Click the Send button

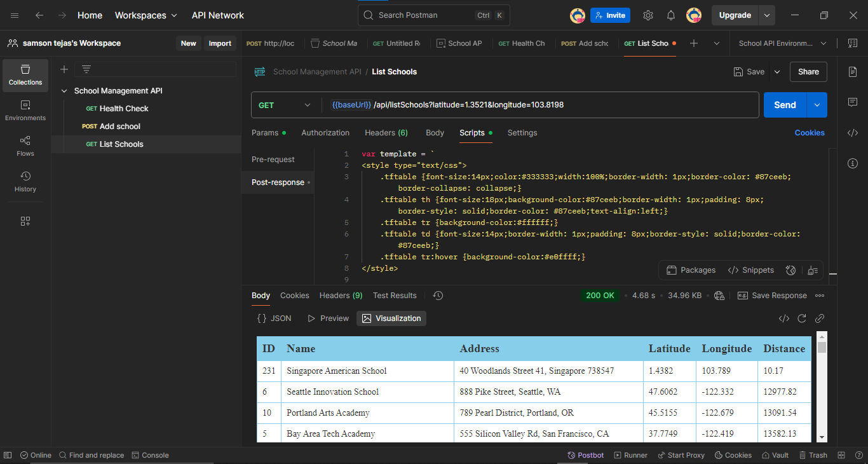pyautogui.click(x=785, y=105)
